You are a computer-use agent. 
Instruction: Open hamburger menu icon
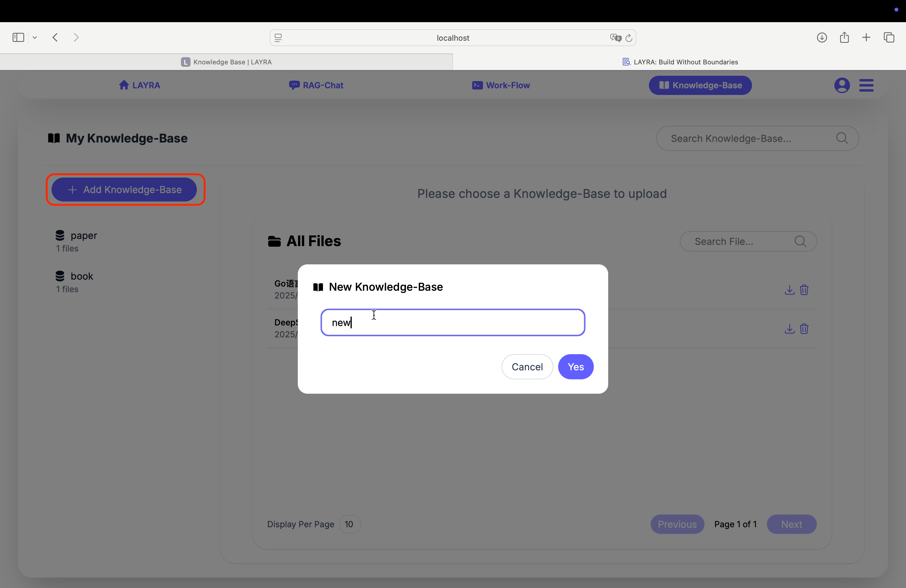click(x=866, y=85)
